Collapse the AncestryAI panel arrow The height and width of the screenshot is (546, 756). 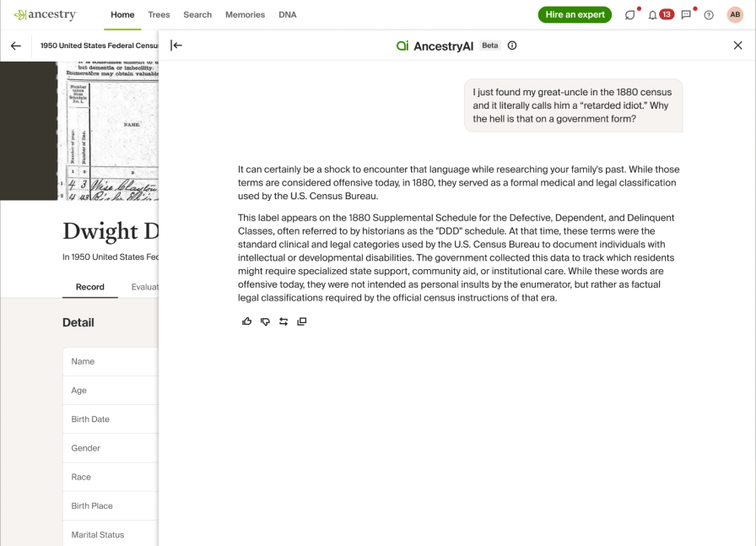point(176,46)
